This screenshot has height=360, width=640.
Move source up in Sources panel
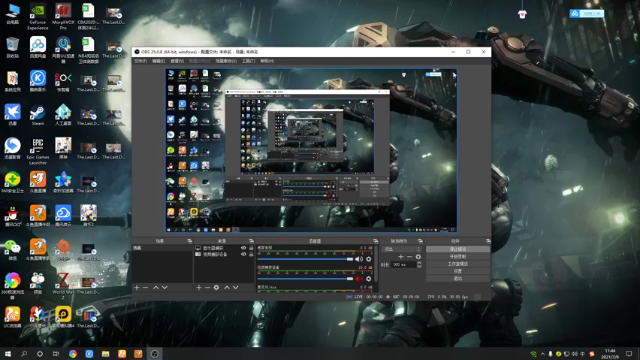coord(227,288)
